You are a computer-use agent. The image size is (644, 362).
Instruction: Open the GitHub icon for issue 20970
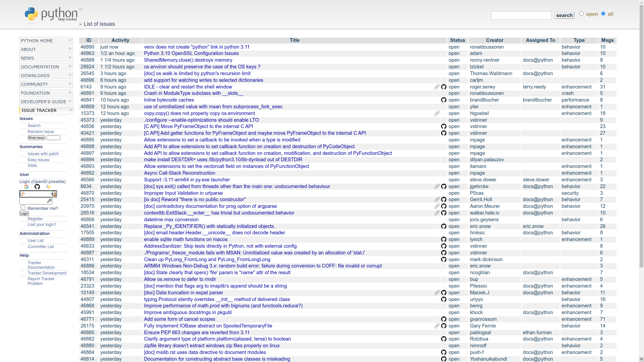point(444,206)
